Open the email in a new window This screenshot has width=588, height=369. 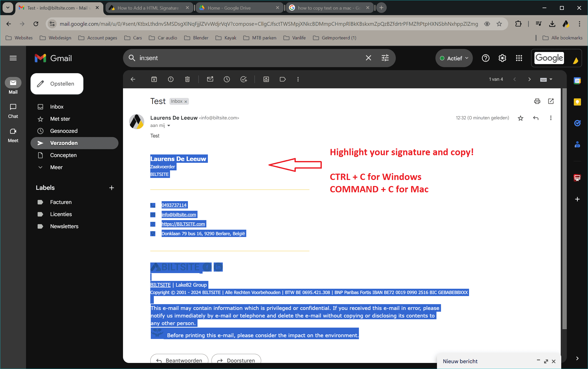click(551, 101)
